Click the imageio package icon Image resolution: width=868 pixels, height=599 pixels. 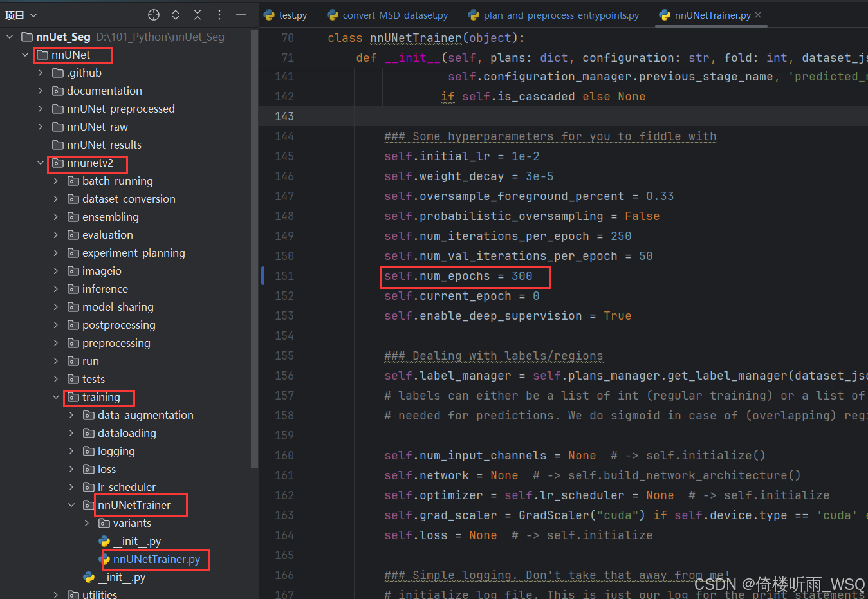73,271
